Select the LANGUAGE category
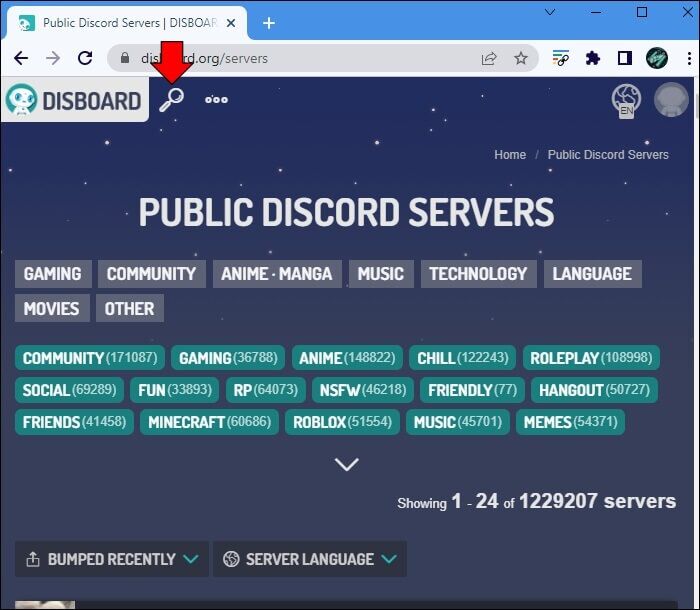The width and height of the screenshot is (700, 610). [592, 274]
